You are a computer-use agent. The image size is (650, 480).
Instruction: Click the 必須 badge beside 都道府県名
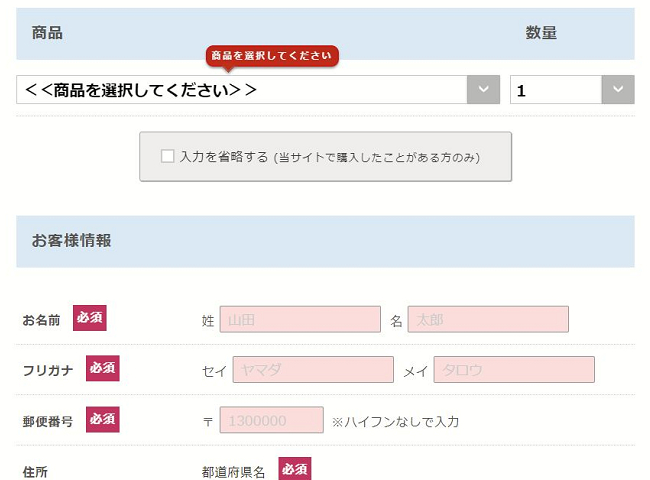coord(294,469)
